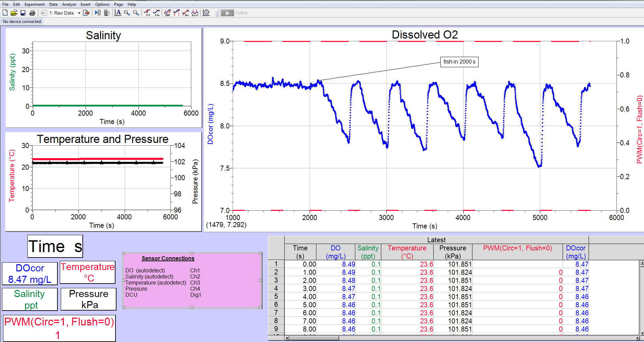This screenshot has height=342, width=644.
Task: Click the vertical scrollbar up arrow of the table
Action: tap(642, 262)
